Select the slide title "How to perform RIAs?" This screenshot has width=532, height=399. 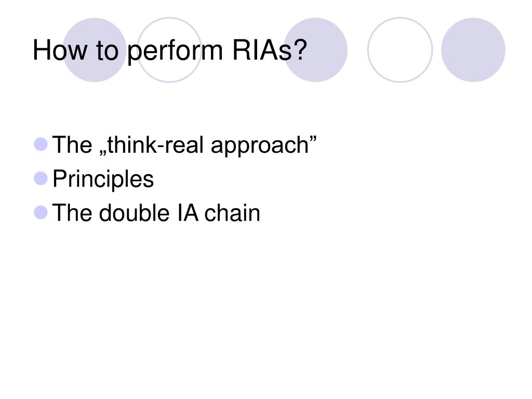point(170,50)
